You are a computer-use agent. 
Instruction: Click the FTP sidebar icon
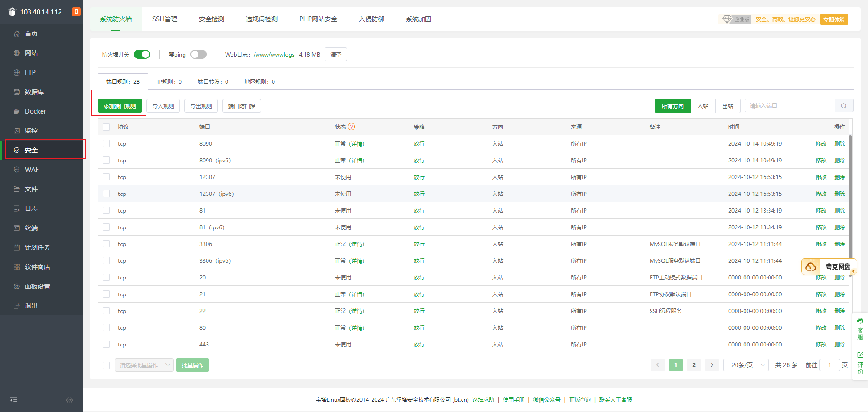[17, 72]
